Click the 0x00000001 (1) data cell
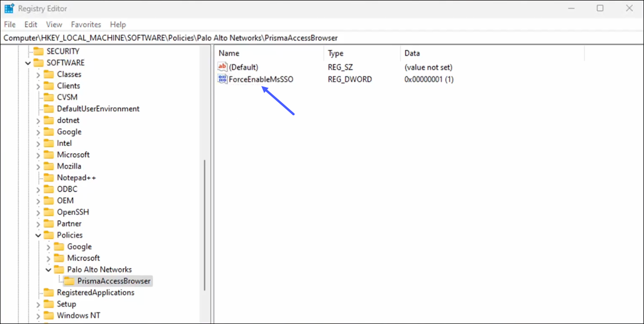The image size is (644, 324). click(x=429, y=79)
